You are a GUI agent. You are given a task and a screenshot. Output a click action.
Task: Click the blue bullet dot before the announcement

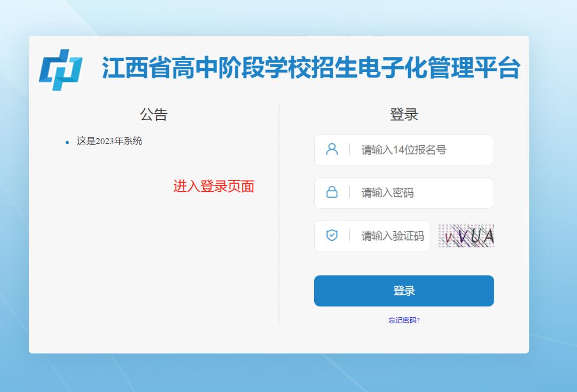click(x=67, y=142)
